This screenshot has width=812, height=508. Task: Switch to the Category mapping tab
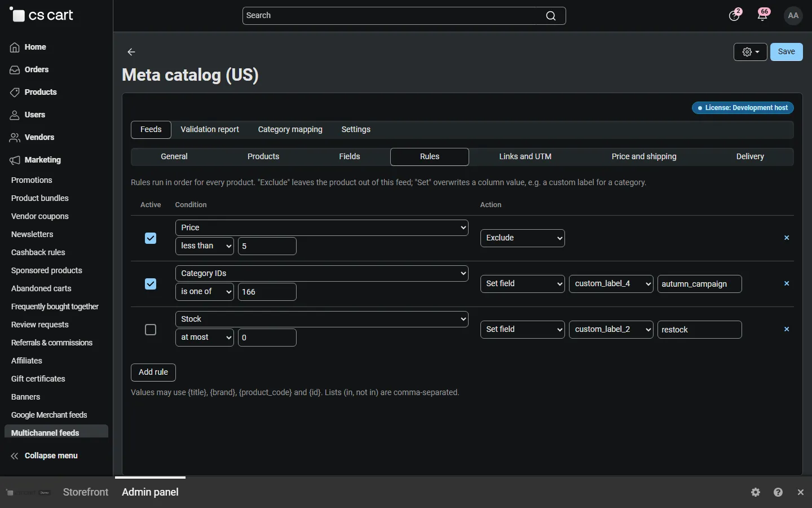pos(290,130)
